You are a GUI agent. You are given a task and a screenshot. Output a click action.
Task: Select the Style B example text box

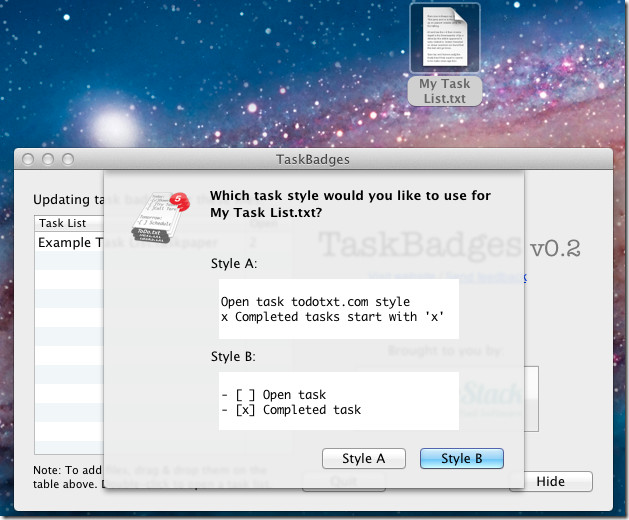coord(339,401)
